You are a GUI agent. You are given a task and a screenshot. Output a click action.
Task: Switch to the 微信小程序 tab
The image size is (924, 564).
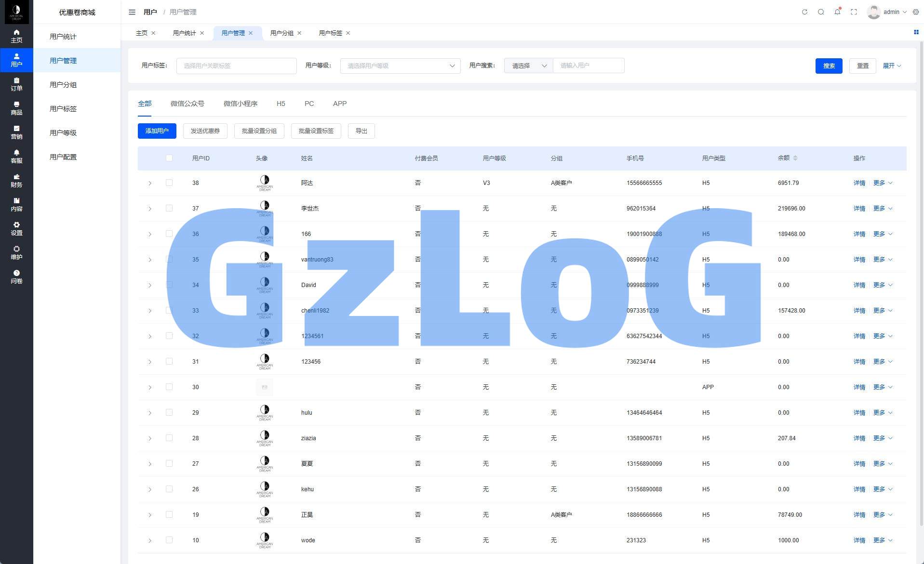tap(240, 104)
